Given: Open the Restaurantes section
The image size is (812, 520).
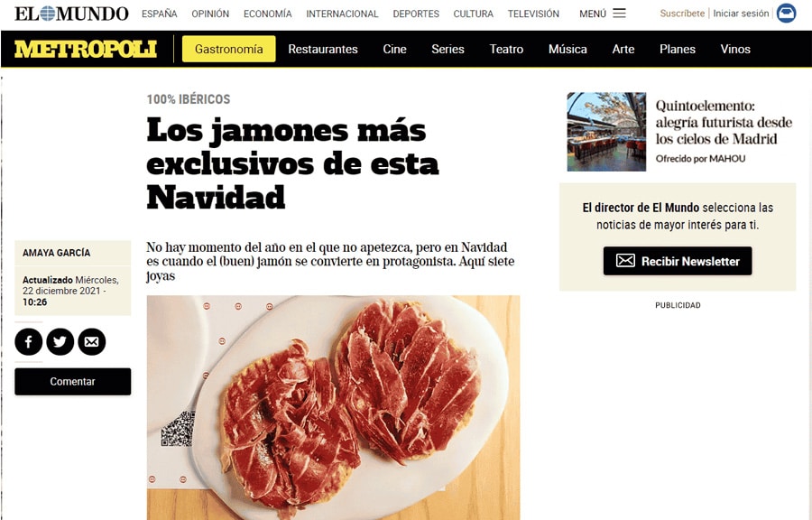Looking at the screenshot, I should point(323,50).
